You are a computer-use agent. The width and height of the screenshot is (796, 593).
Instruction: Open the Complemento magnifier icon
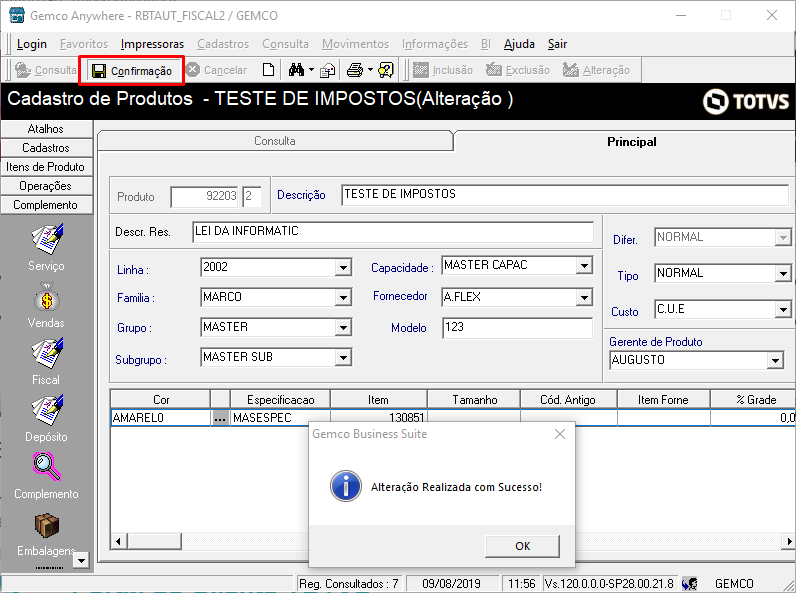(x=47, y=467)
